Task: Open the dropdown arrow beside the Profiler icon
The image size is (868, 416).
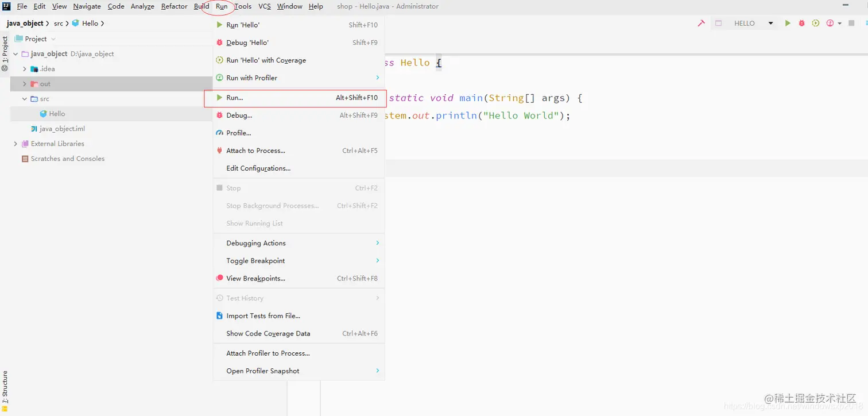Action: point(839,24)
